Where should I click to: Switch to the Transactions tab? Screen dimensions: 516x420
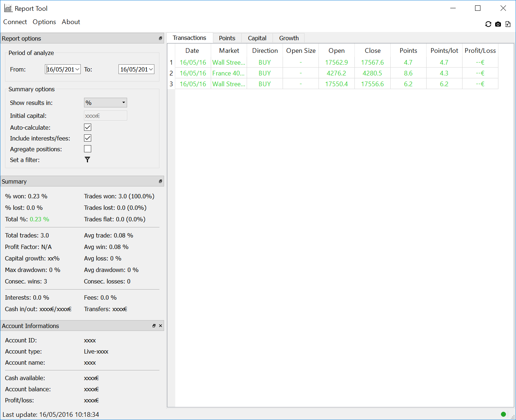[x=190, y=38]
